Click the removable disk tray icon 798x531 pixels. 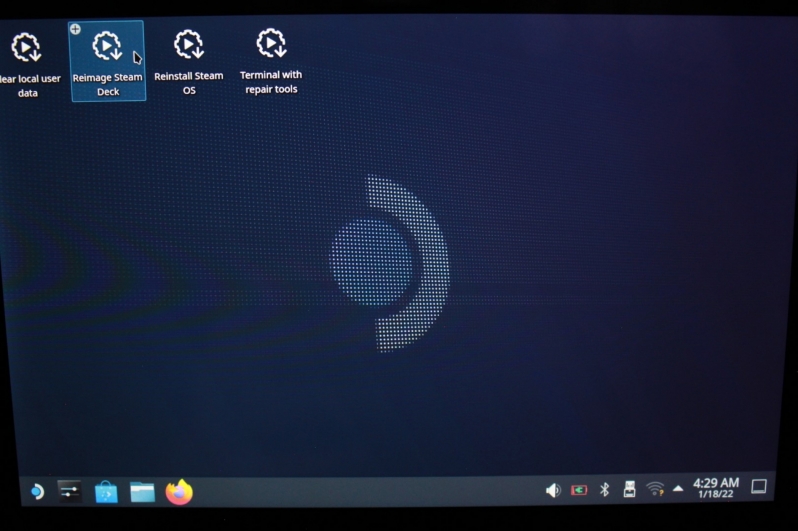click(629, 490)
